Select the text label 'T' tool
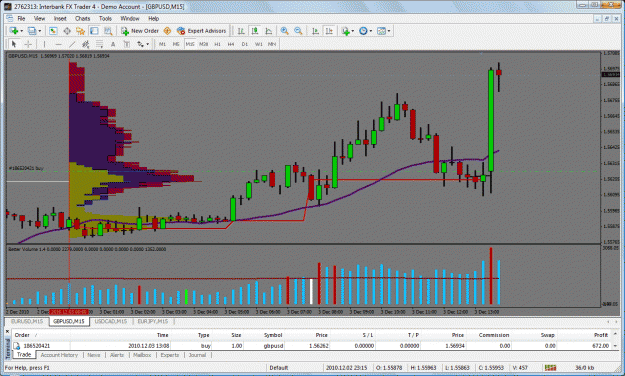 tap(127, 44)
